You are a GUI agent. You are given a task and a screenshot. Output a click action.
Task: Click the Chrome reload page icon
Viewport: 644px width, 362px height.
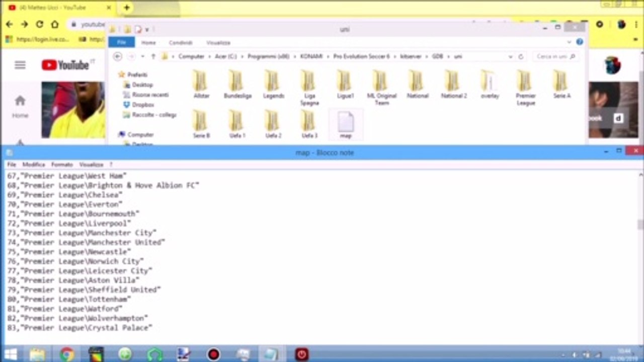pos(39,24)
